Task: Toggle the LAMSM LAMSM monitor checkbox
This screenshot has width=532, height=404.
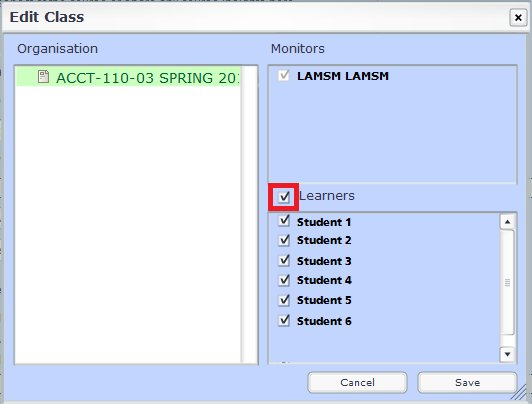Action: (x=284, y=75)
